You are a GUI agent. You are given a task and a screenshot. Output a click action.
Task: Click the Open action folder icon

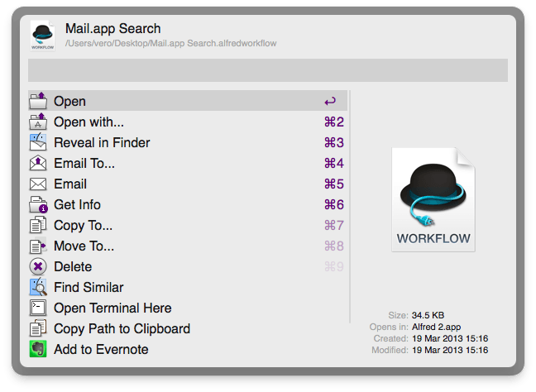tap(38, 102)
